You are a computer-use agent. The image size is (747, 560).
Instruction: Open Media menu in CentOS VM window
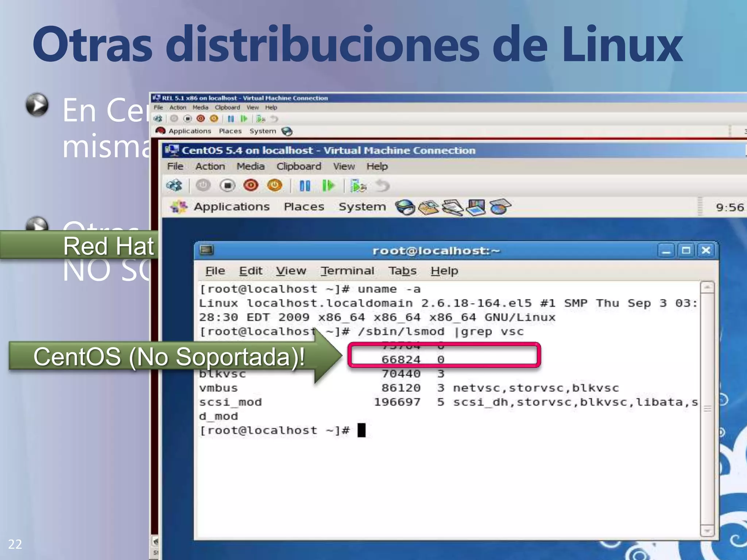click(x=251, y=166)
